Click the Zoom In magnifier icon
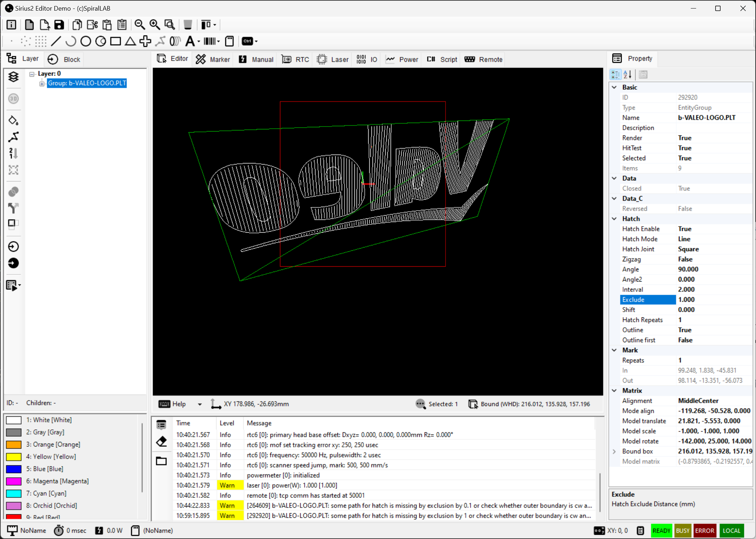The image size is (756, 539). pyautogui.click(x=155, y=24)
